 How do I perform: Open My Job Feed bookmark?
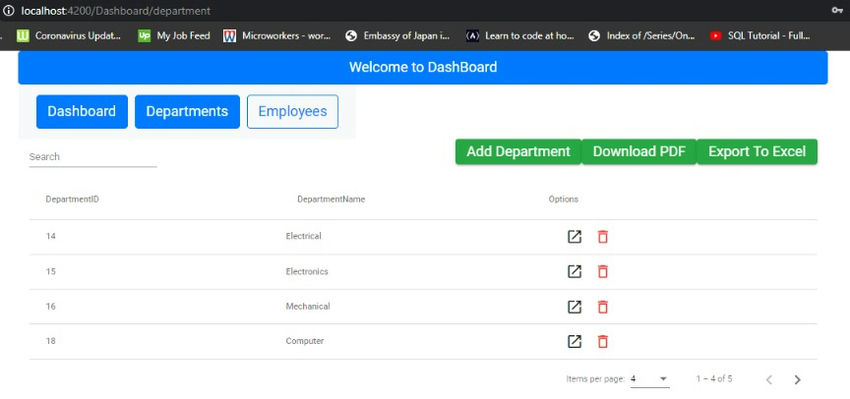[x=174, y=36]
